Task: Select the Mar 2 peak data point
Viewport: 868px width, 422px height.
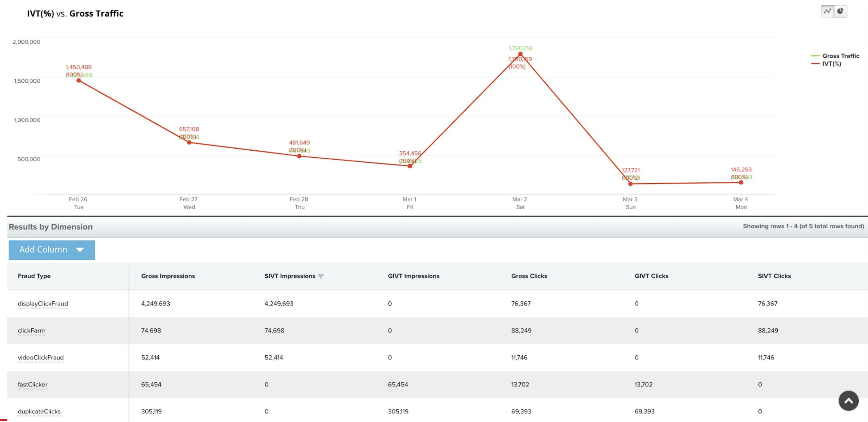Action: (520, 54)
